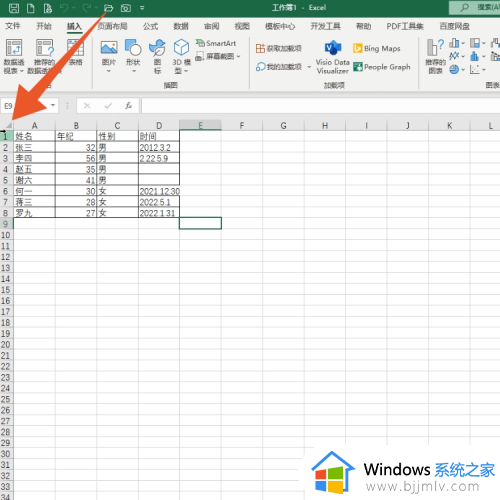500x500 pixels.
Task: Insert a picture using 图片 icon
Action: click(x=109, y=55)
